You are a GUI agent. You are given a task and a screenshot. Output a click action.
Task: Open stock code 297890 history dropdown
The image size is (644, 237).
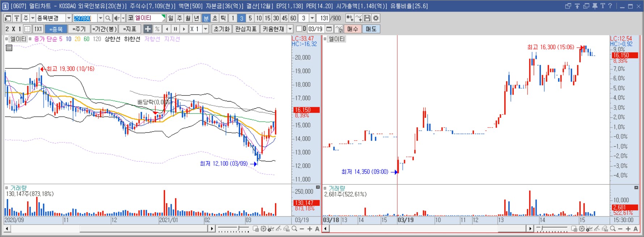pyautogui.click(x=100, y=18)
